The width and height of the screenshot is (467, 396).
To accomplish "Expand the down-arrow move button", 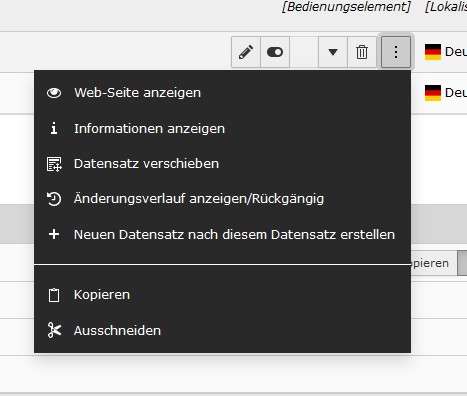I will tap(333, 52).
